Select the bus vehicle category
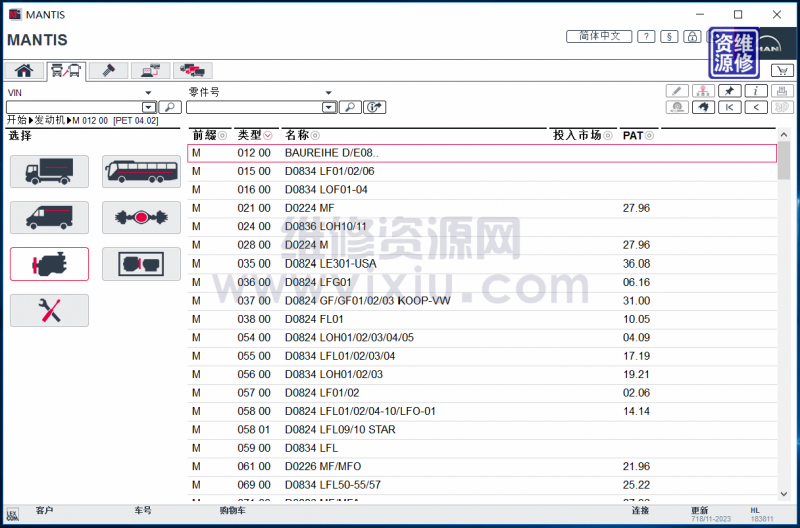The width and height of the screenshot is (800, 528). tap(141, 171)
